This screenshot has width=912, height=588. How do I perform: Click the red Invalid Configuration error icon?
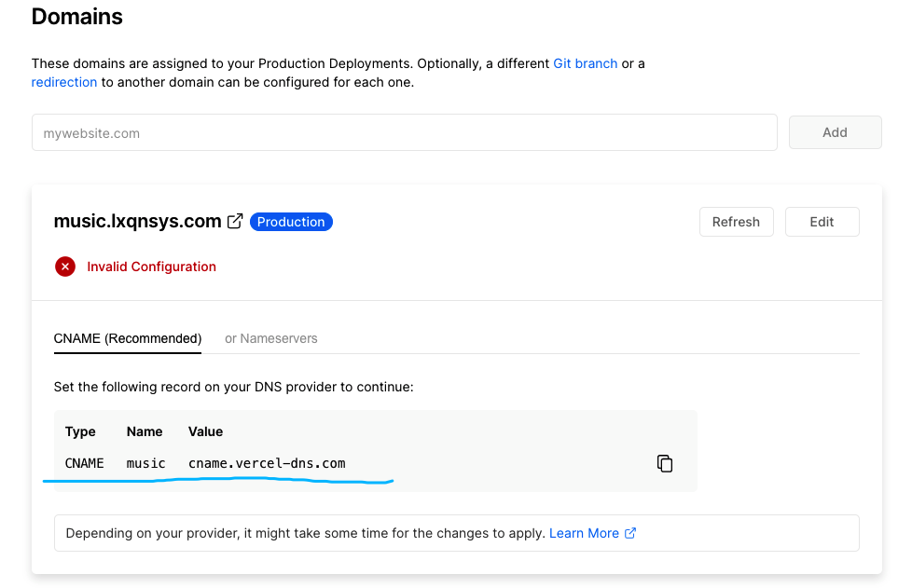pyautogui.click(x=65, y=267)
